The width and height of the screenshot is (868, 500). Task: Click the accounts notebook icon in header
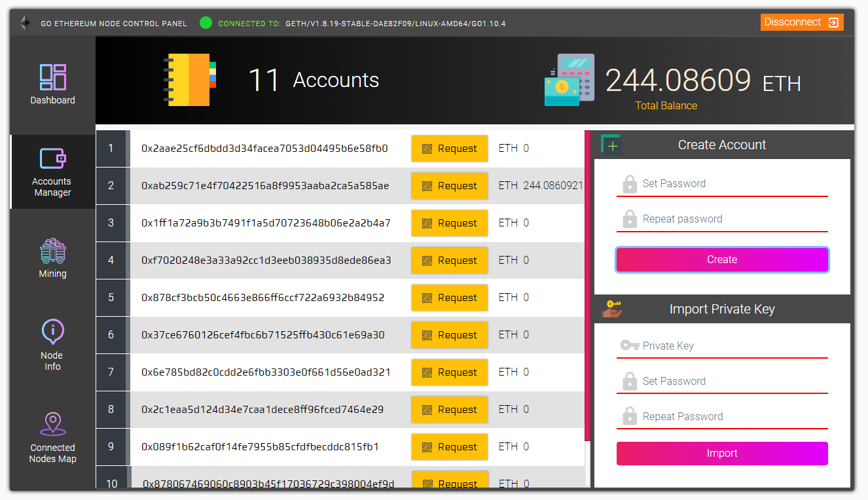[x=189, y=80]
